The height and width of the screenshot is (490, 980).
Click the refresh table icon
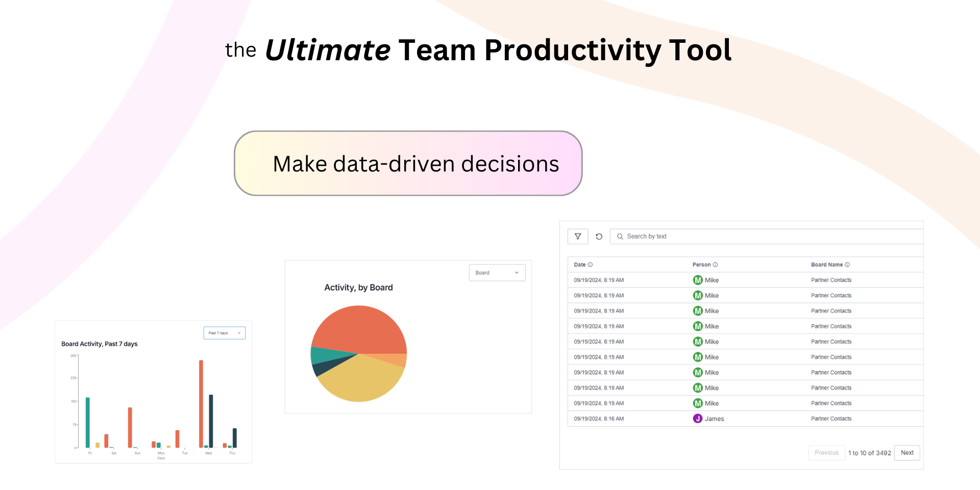click(x=599, y=236)
